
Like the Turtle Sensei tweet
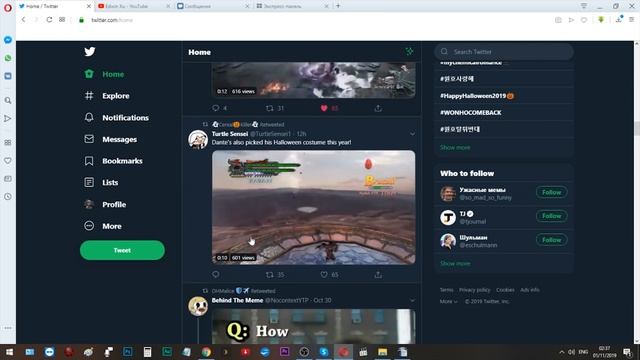point(324,275)
